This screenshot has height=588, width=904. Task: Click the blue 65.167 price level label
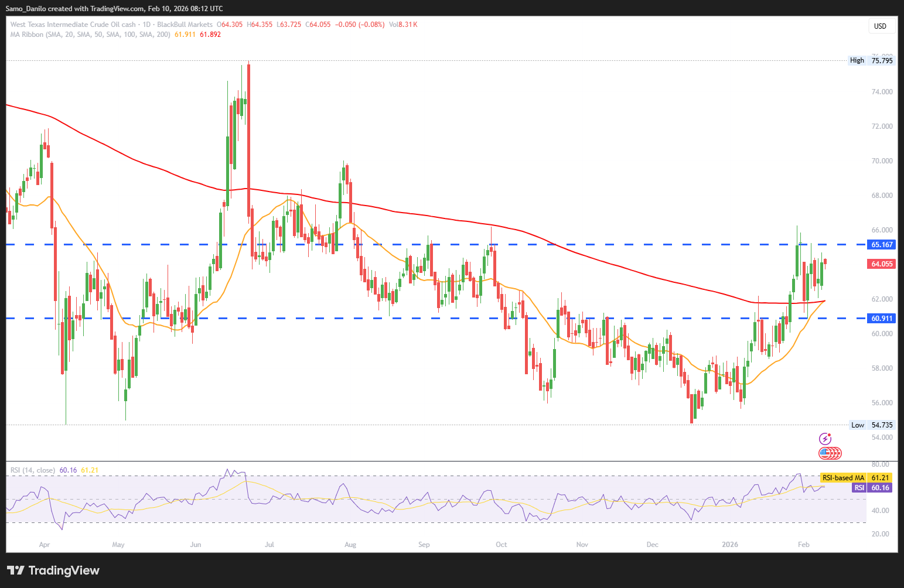point(881,245)
